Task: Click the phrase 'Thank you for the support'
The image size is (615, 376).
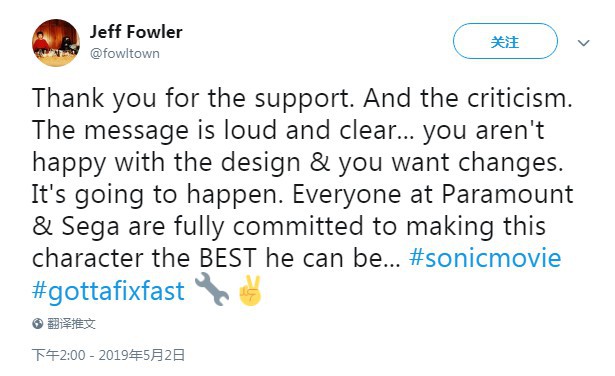Action: [x=193, y=98]
